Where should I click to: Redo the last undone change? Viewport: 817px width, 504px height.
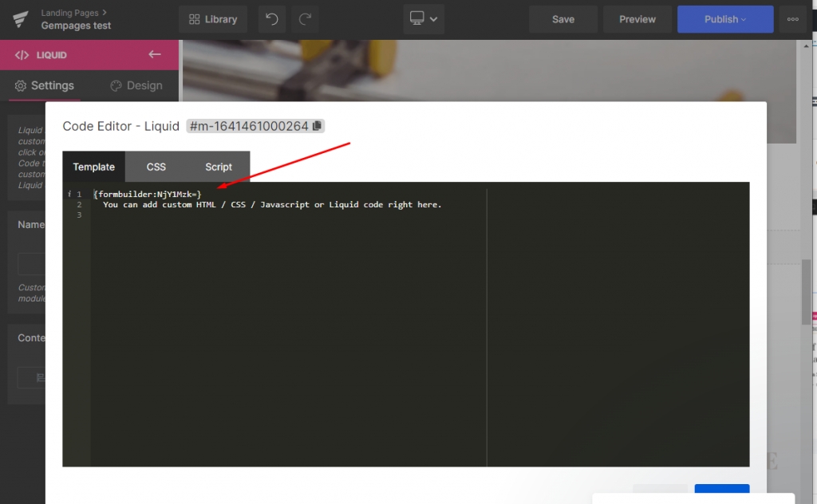(306, 19)
